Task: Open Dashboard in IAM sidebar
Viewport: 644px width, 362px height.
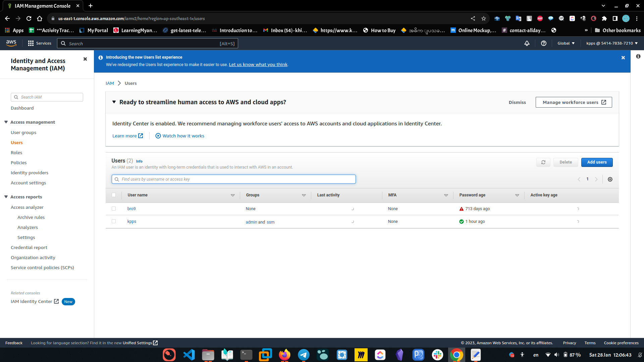Action: tap(22, 108)
